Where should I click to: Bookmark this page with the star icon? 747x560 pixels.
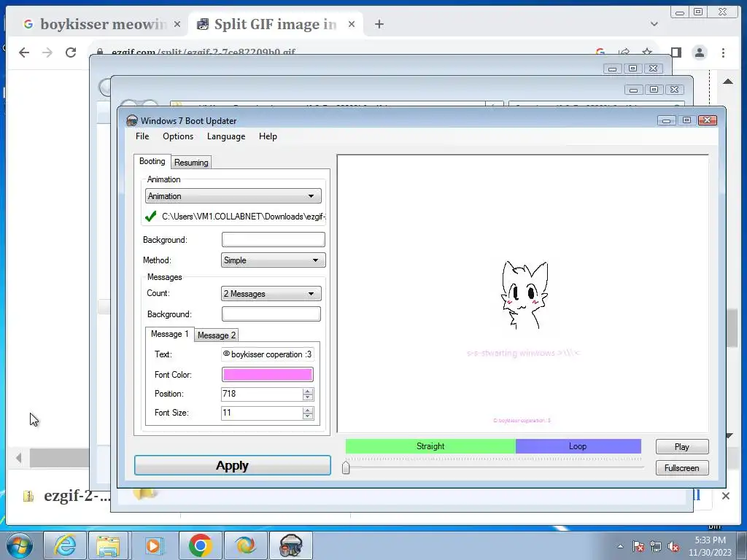pyautogui.click(x=647, y=52)
